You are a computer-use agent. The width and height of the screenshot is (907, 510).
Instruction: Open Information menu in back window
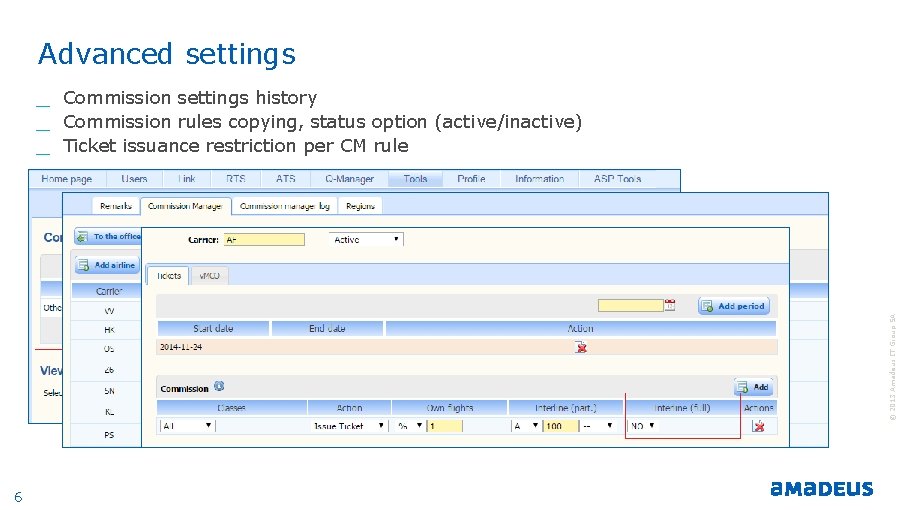(539, 179)
